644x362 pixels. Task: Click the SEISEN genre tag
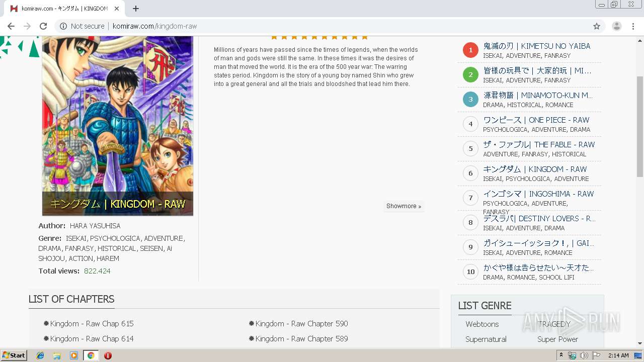pos(151,248)
